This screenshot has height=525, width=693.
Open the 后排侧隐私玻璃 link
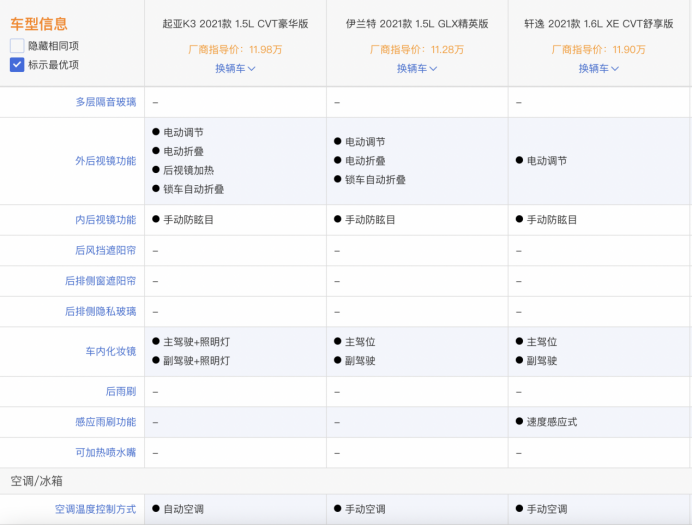pyautogui.click(x=101, y=312)
